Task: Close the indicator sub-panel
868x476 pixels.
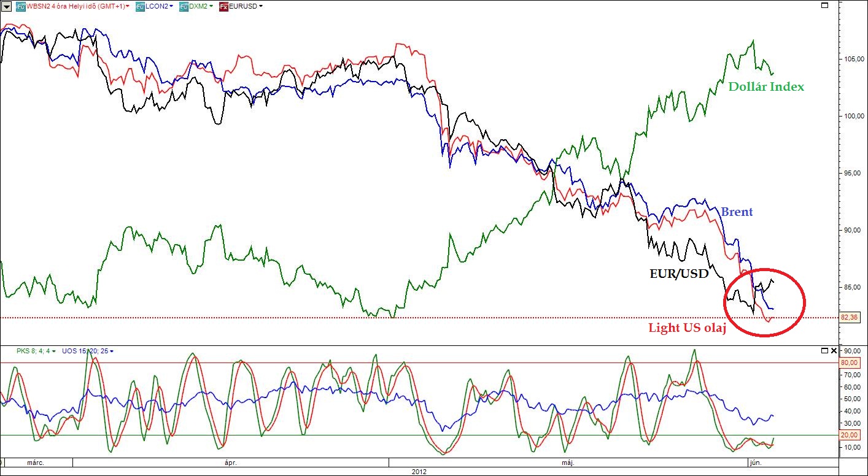Action: coord(833,351)
